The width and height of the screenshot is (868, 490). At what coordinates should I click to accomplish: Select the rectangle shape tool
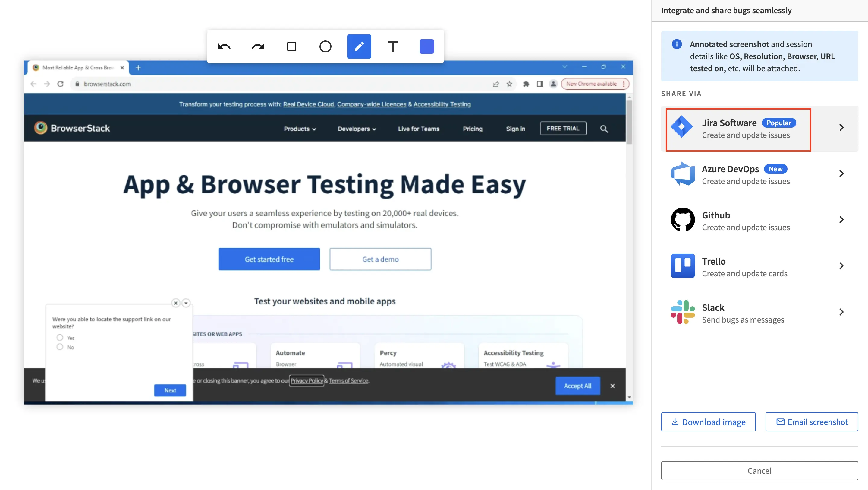tap(291, 46)
